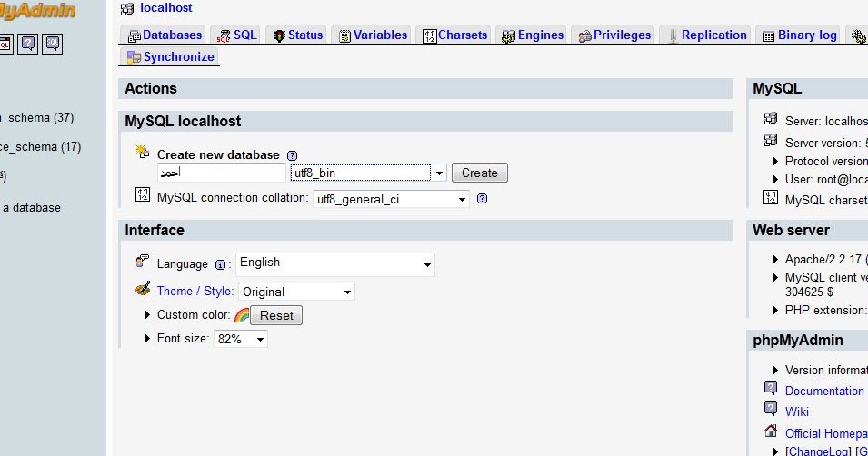Open the English language dropdown
868x456 pixels.
(334, 264)
